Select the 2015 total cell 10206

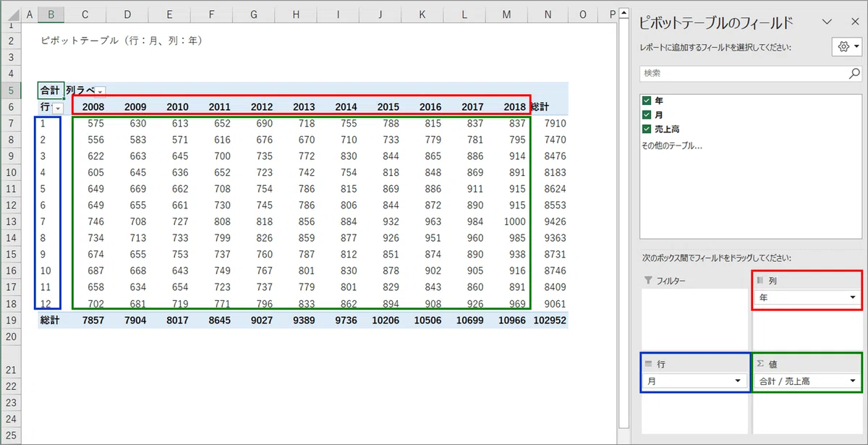[x=380, y=319]
